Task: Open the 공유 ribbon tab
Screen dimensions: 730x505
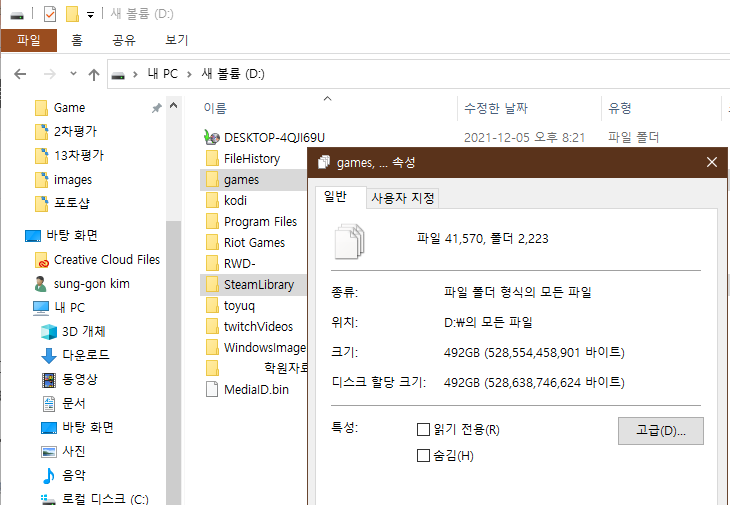Action: pyautogui.click(x=124, y=40)
